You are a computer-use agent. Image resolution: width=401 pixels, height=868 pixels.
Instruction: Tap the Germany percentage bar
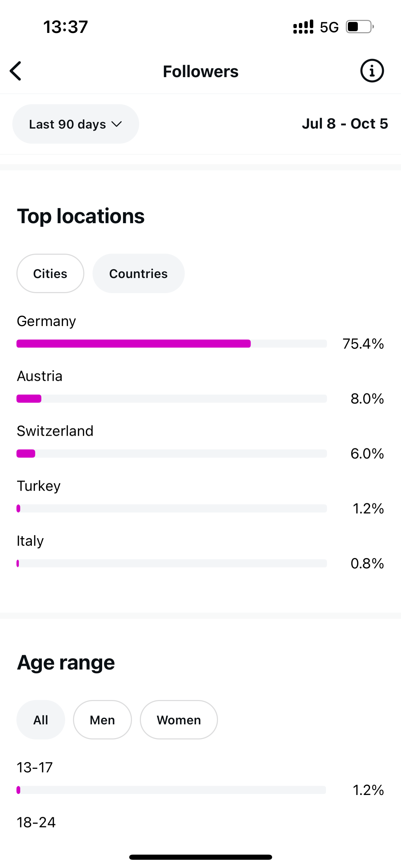(x=171, y=343)
